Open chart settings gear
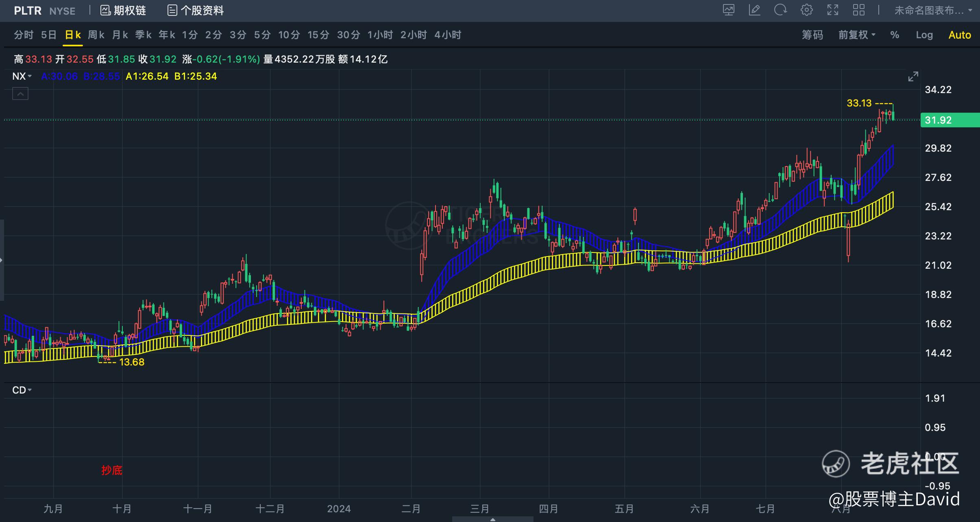980x522 pixels. 807,10
